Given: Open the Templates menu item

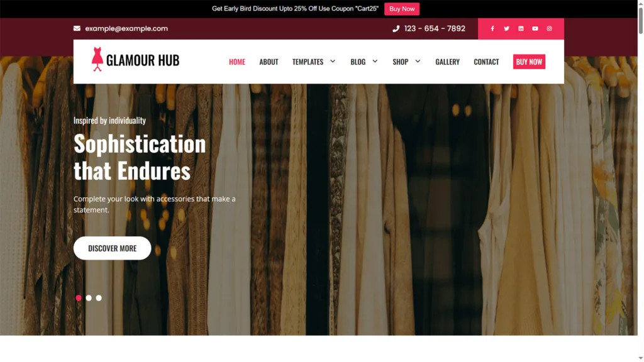Looking at the screenshot, I should 308,62.
